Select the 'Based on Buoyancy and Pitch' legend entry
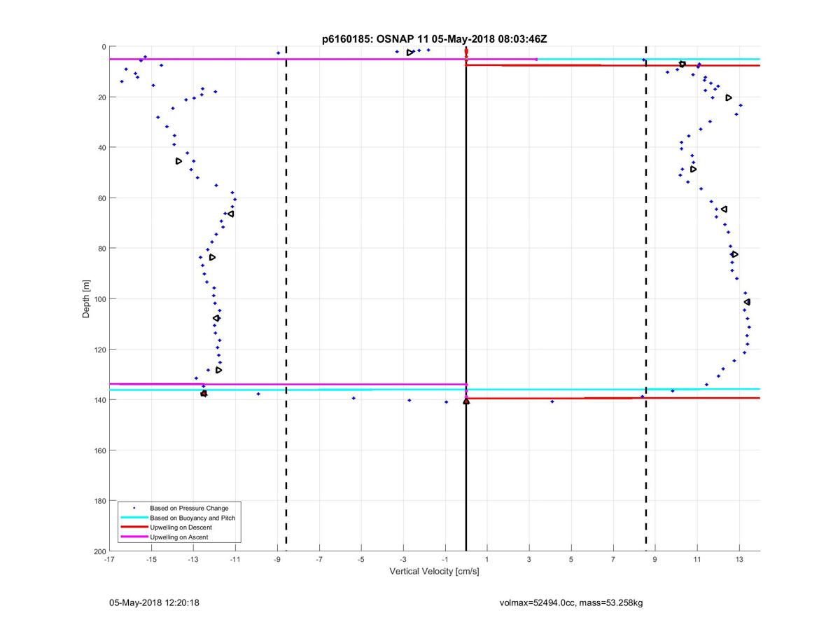The image size is (840, 620). (x=192, y=518)
